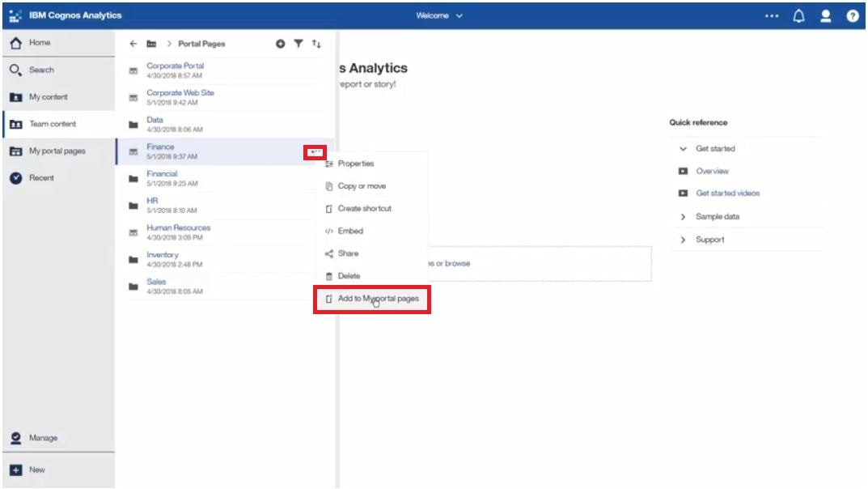Expand the Sample data section
868x489 pixels.
coord(683,216)
